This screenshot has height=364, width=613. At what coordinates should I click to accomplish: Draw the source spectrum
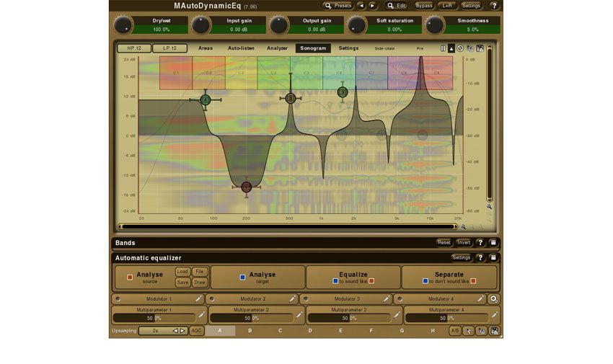click(200, 283)
